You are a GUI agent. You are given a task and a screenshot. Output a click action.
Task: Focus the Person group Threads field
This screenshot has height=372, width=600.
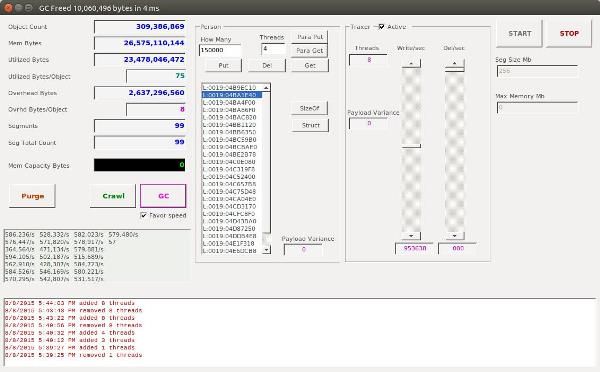point(273,49)
